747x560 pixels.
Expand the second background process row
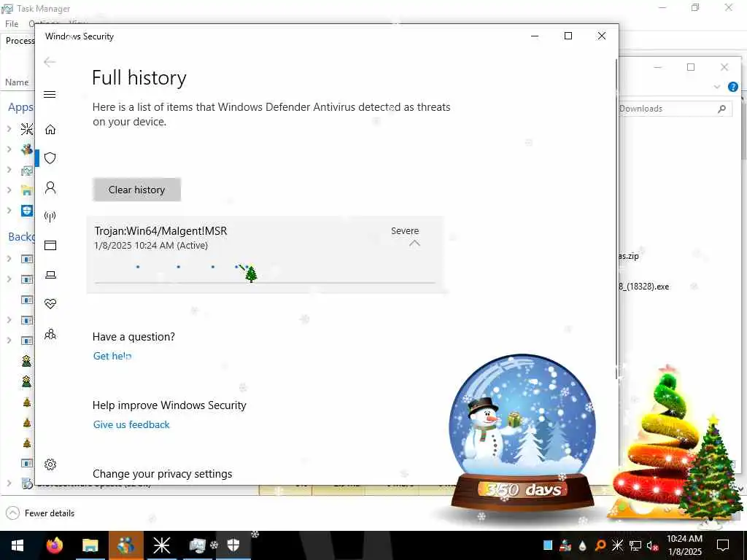9,279
